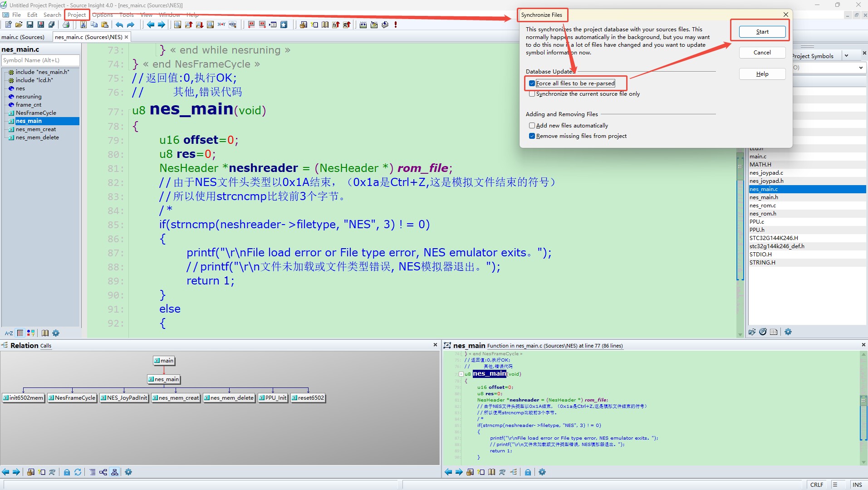Image resolution: width=868 pixels, height=490 pixels.
Task: Click the NES_JoyPadInit node in Relation graph
Action: coord(124,398)
